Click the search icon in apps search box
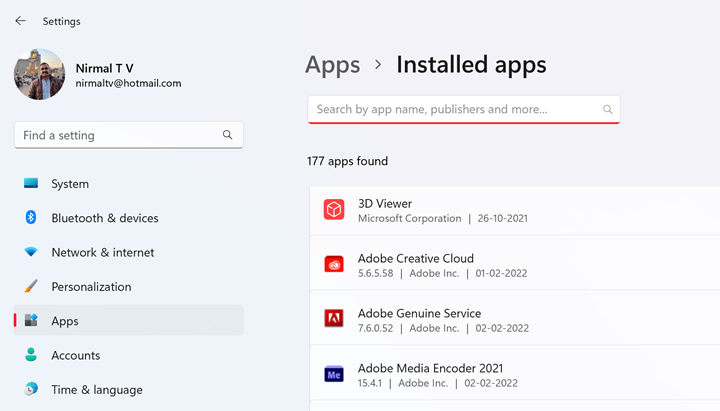This screenshot has width=720, height=411. tap(608, 109)
